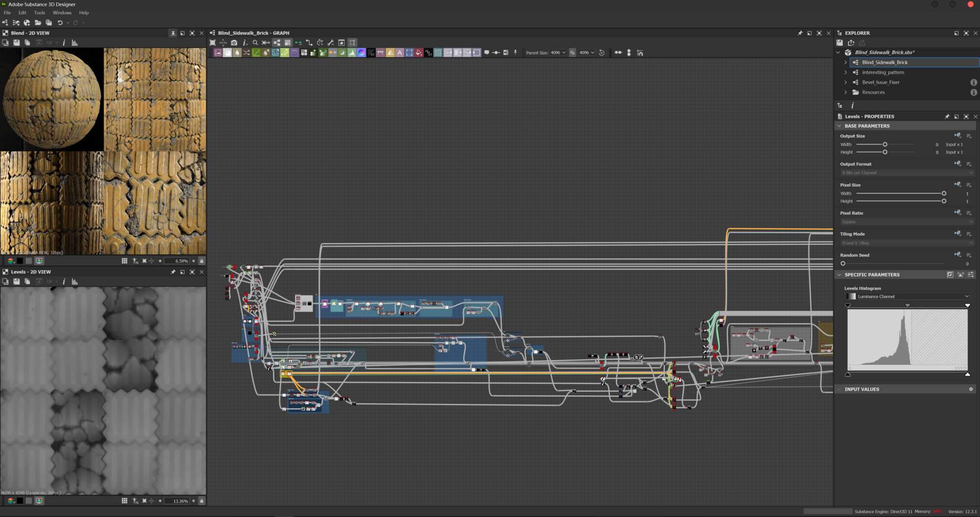Click the Blend atomic node icon
This screenshot has height=517, width=980.
click(227, 53)
